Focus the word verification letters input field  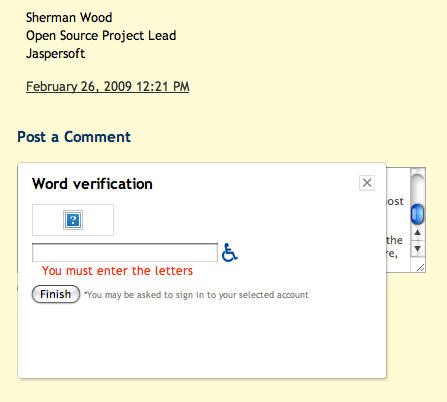[125, 253]
